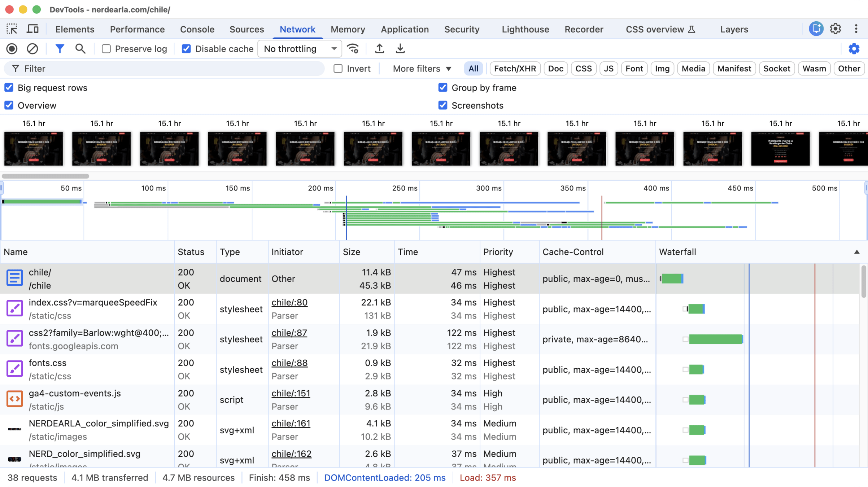This screenshot has height=487, width=868.
Task: Open the network search magnifier
Action: (x=80, y=49)
